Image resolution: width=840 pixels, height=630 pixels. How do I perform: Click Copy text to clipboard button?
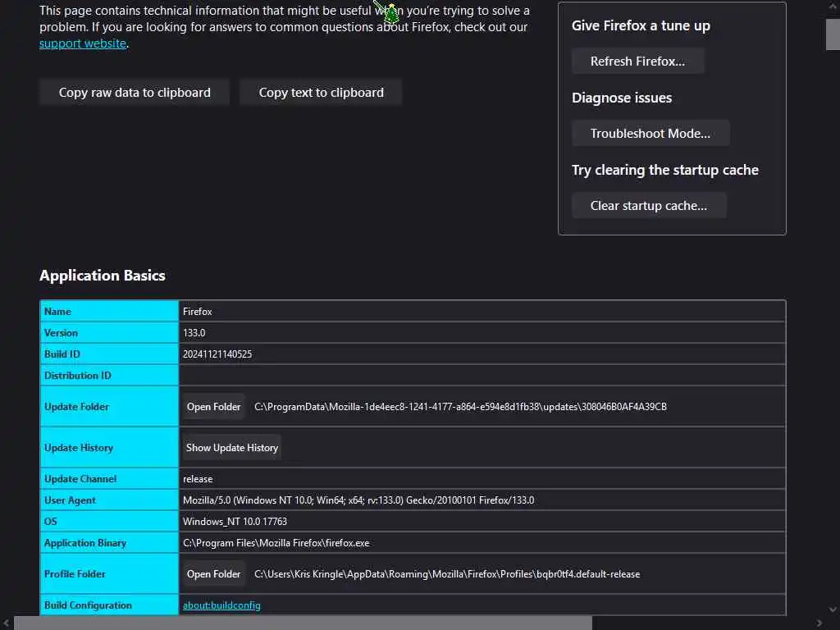[321, 92]
